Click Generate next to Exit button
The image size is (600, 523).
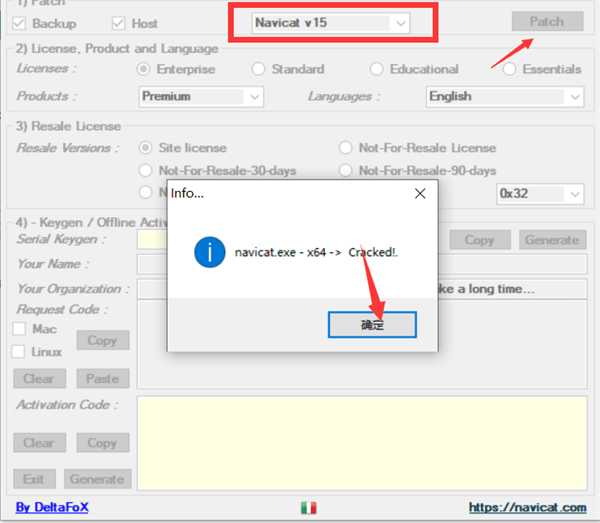tap(98, 479)
